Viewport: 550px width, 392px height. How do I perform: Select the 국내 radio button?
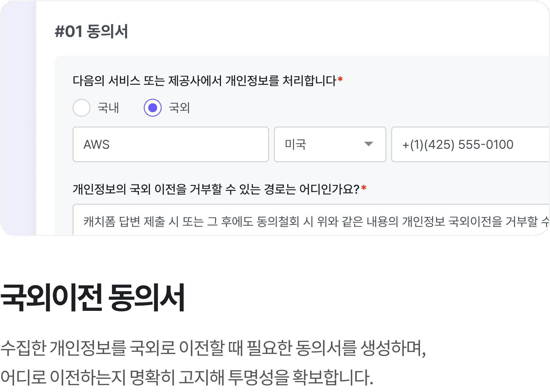(x=82, y=108)
